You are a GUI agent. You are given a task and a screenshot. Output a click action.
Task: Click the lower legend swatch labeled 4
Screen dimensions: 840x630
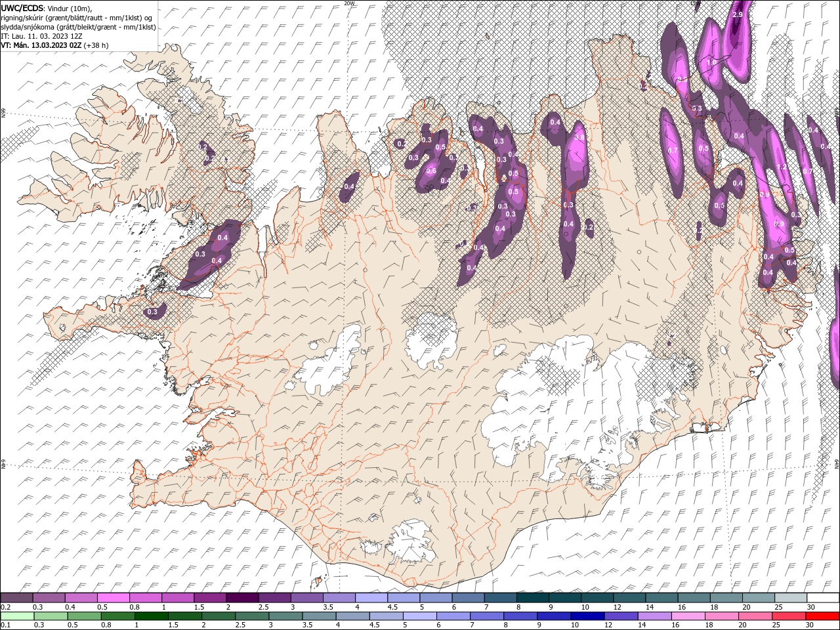[352, 616]
